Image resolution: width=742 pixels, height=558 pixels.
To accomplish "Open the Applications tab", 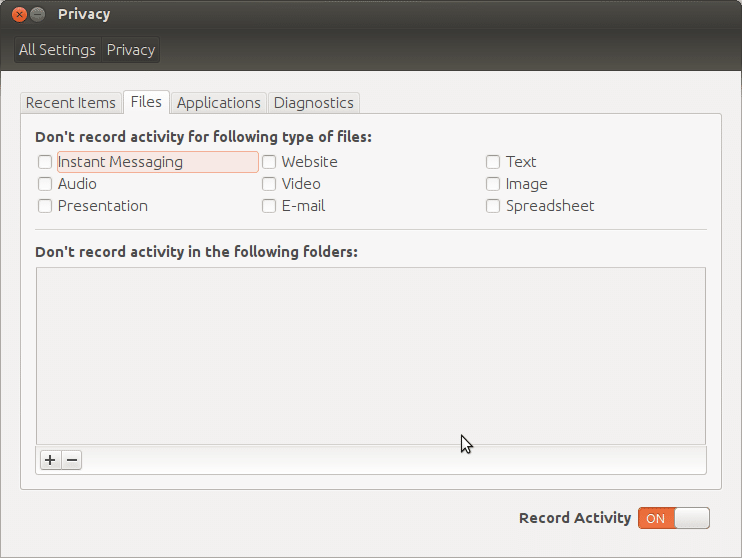I will [x=218, y=102].
